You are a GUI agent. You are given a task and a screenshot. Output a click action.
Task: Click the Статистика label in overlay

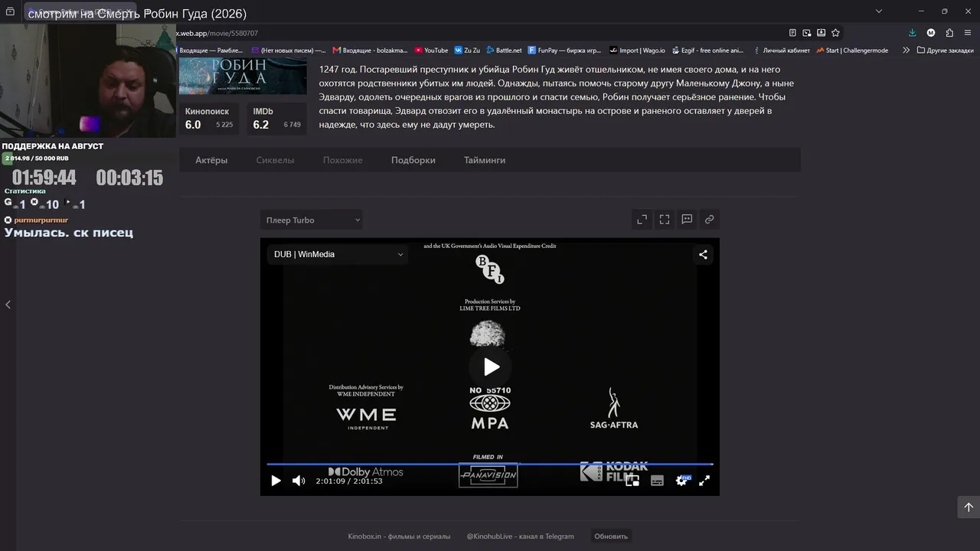25,191
